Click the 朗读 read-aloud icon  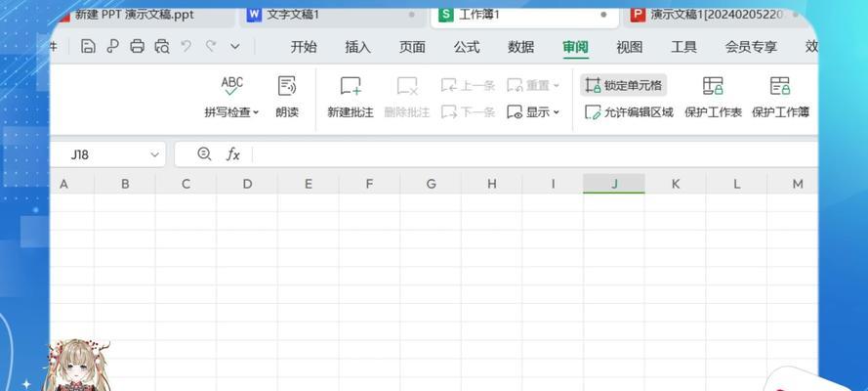click(287, 86)
